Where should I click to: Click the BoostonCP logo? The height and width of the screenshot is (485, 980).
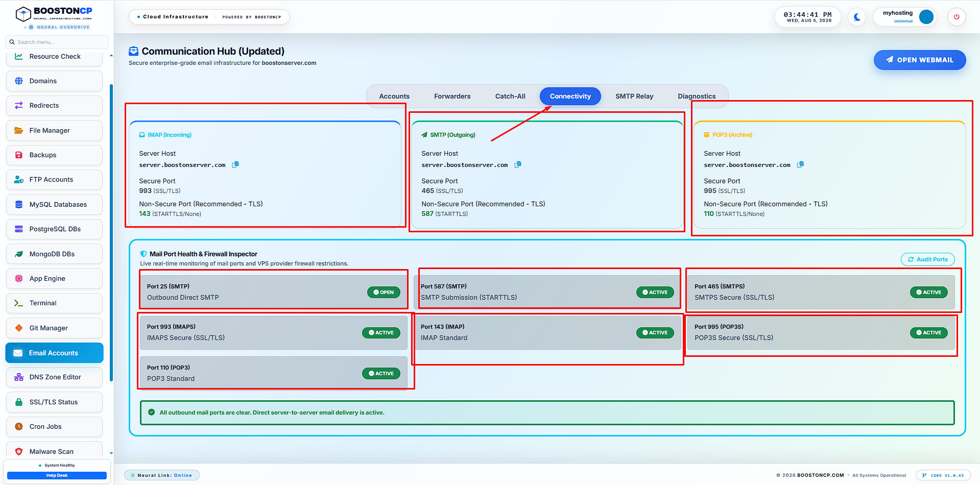pos(54,14)
